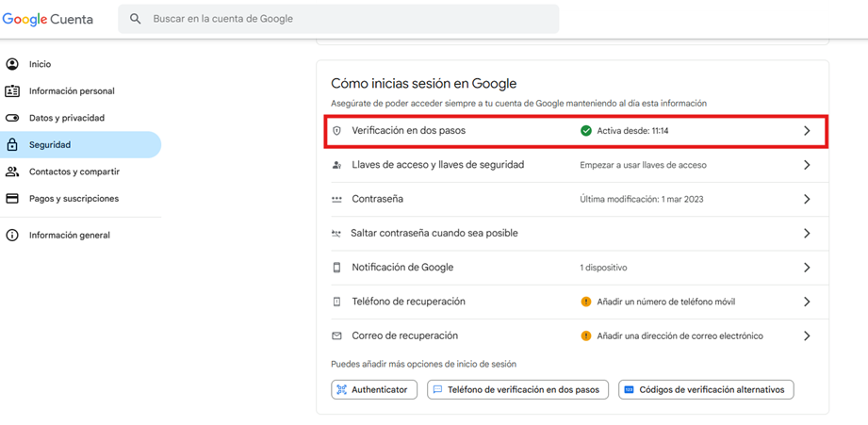Click the Datos y privacidad toggle icon

click(x=12, y=118)
